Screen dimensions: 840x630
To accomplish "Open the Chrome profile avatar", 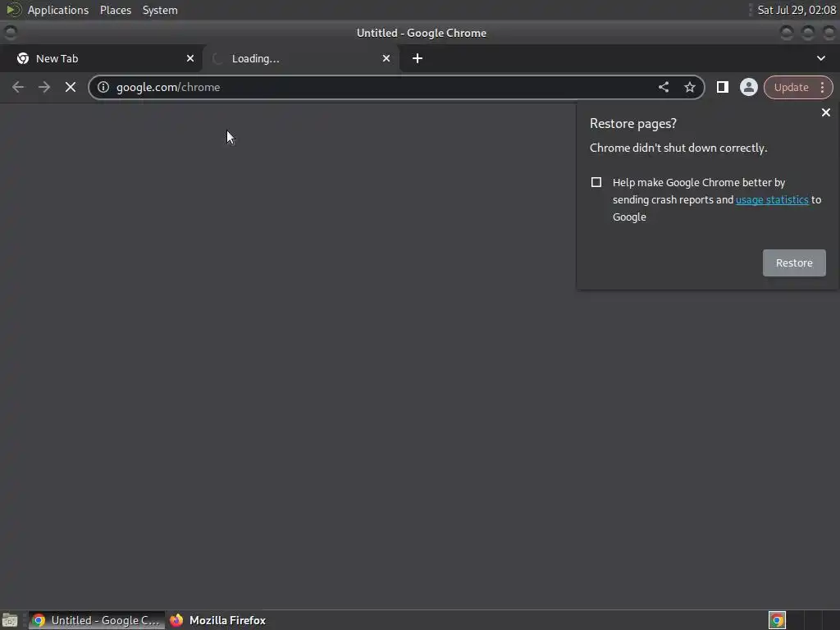I will [748, 87].
